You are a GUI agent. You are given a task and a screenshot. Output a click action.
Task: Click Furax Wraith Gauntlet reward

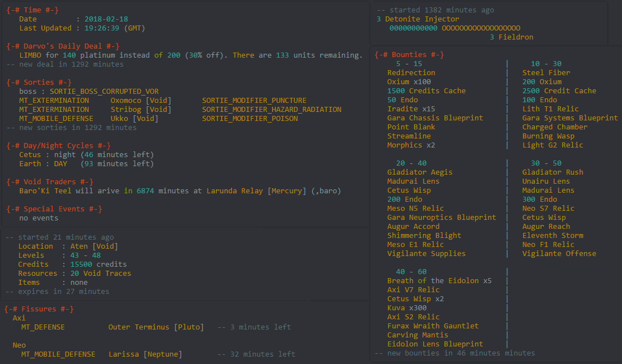pyautogui.click(x=433, y=326)
